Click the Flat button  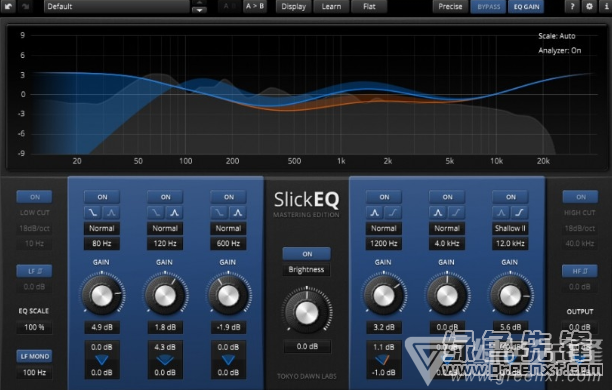(369, 6)
